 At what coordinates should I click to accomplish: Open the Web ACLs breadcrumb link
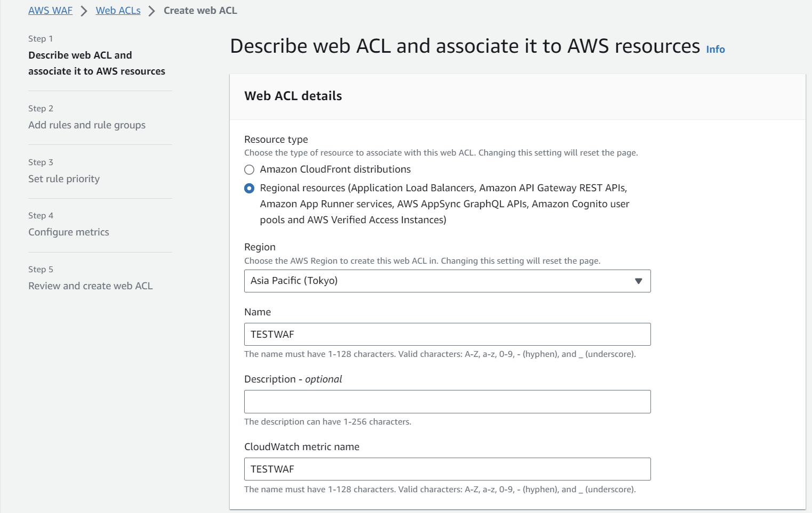tap(118, 10)
